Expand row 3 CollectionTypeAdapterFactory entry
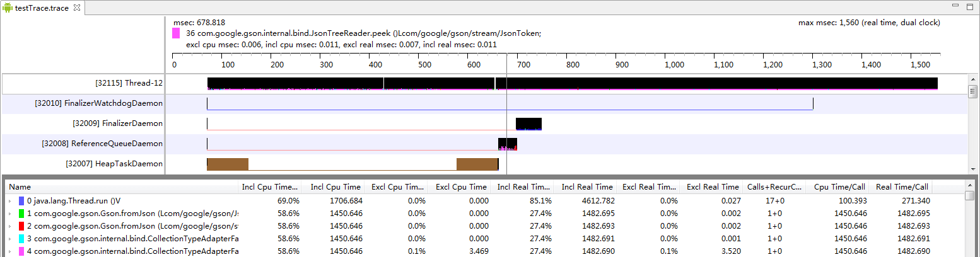The width and height of the screenshot is (980, 257). tap(10, 239)
